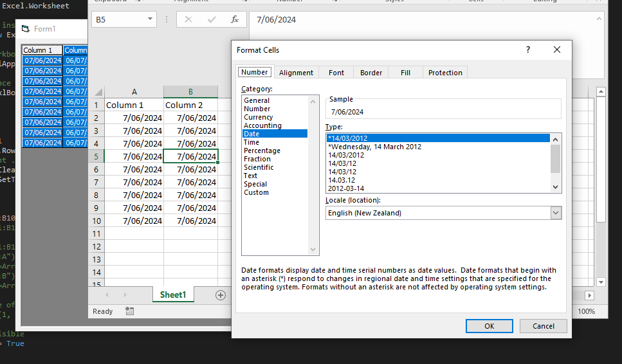
Task: Click the formula bar enter checkmark icon
Action: click(x=212, y=19)
